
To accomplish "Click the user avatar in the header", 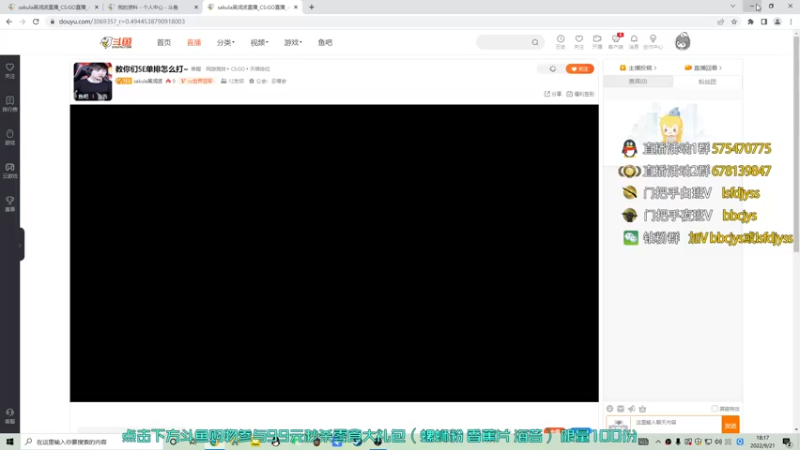I will 682,42.
